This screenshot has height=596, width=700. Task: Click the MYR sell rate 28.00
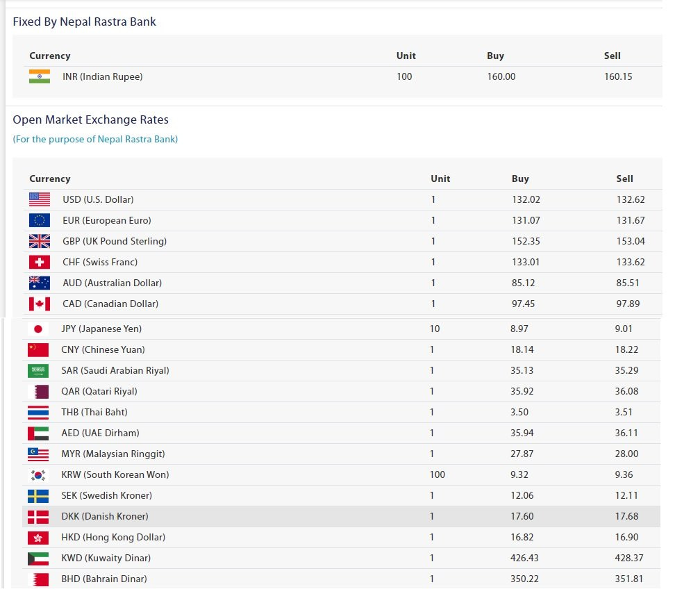[x=627, y=454]
